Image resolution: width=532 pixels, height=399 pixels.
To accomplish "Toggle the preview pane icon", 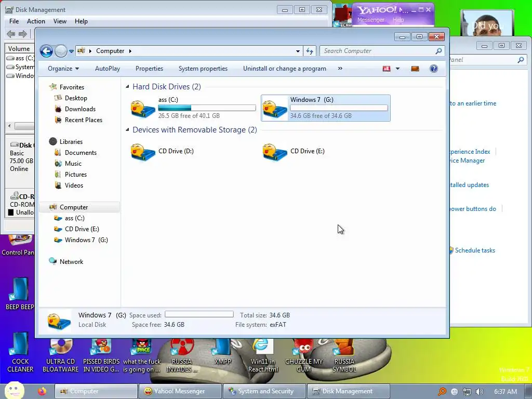I will click(x=415, y=69).
